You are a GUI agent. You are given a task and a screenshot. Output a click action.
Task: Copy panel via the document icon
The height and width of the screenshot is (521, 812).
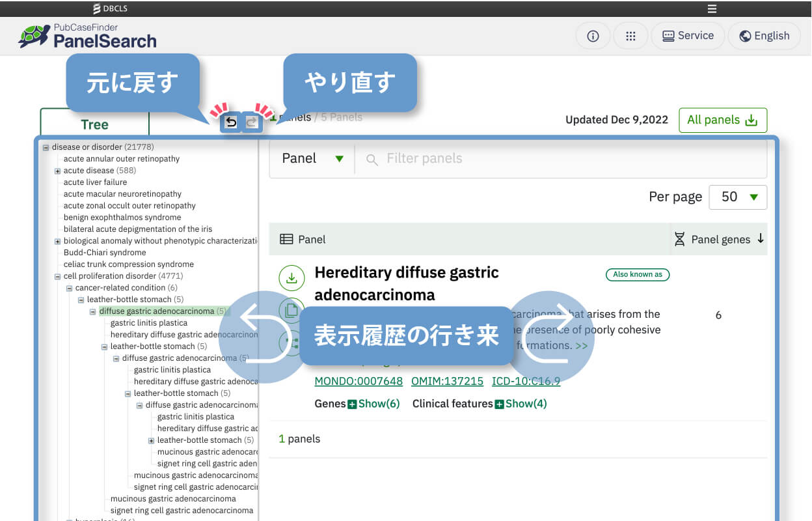(291, 310)
